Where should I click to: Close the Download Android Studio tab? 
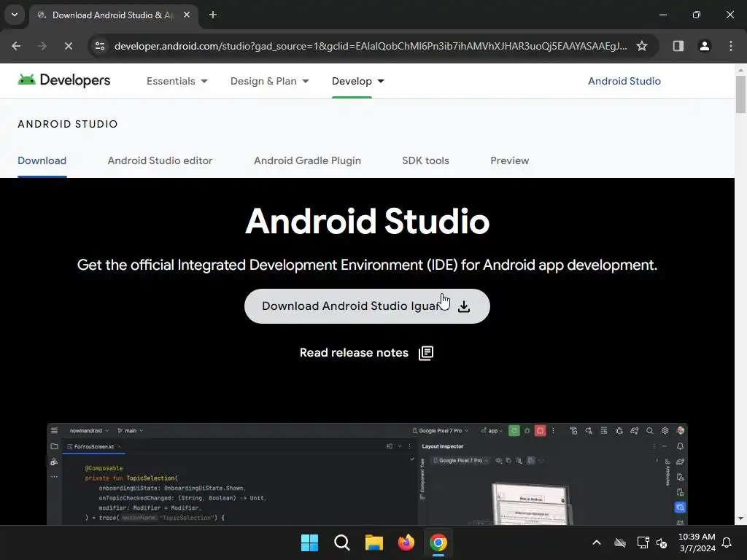187,15
